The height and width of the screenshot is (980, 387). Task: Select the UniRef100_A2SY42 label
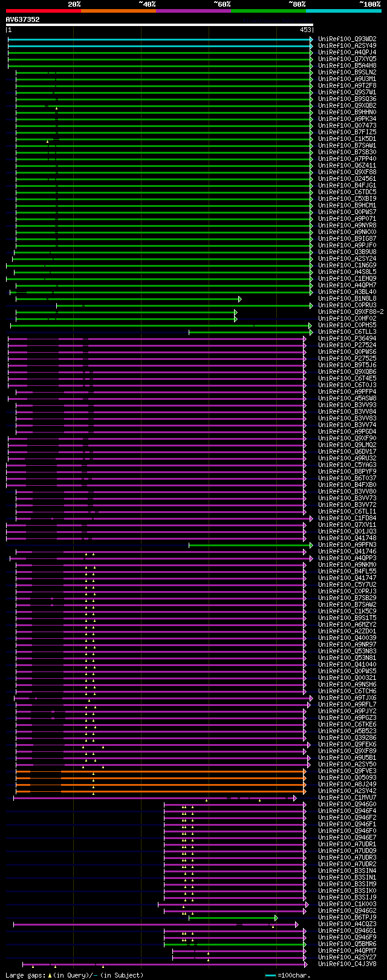[x=347, y=791]
